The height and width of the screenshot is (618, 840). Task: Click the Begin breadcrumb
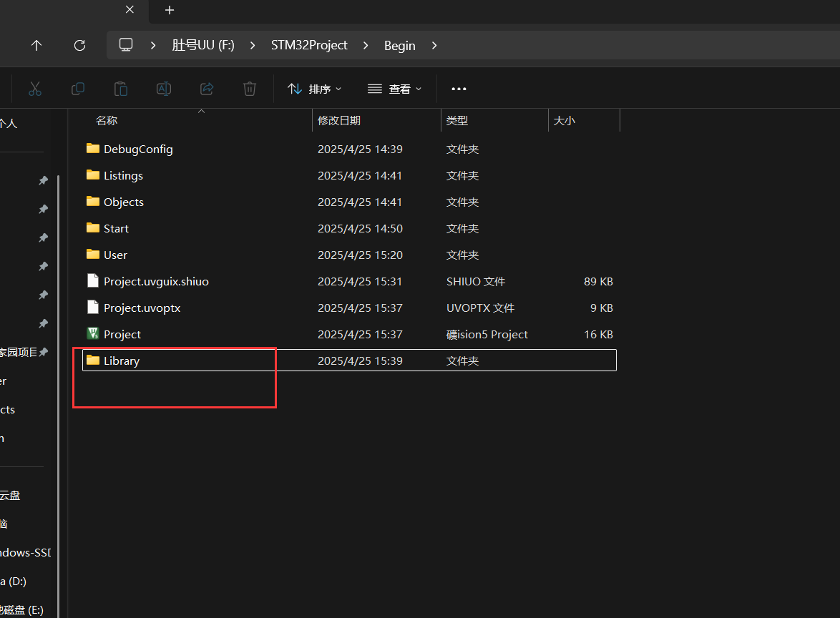point(400,46)
